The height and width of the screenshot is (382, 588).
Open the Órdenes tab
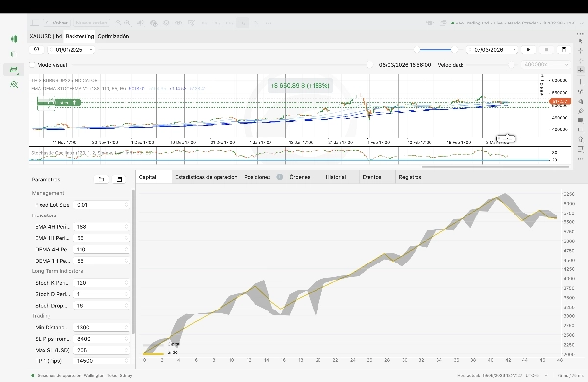tap(300, 177)
